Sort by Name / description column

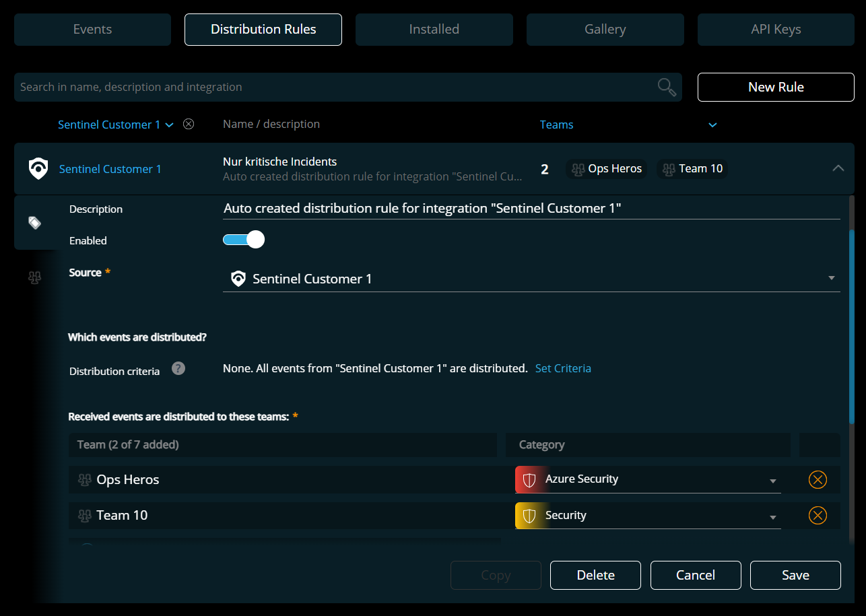271,124
